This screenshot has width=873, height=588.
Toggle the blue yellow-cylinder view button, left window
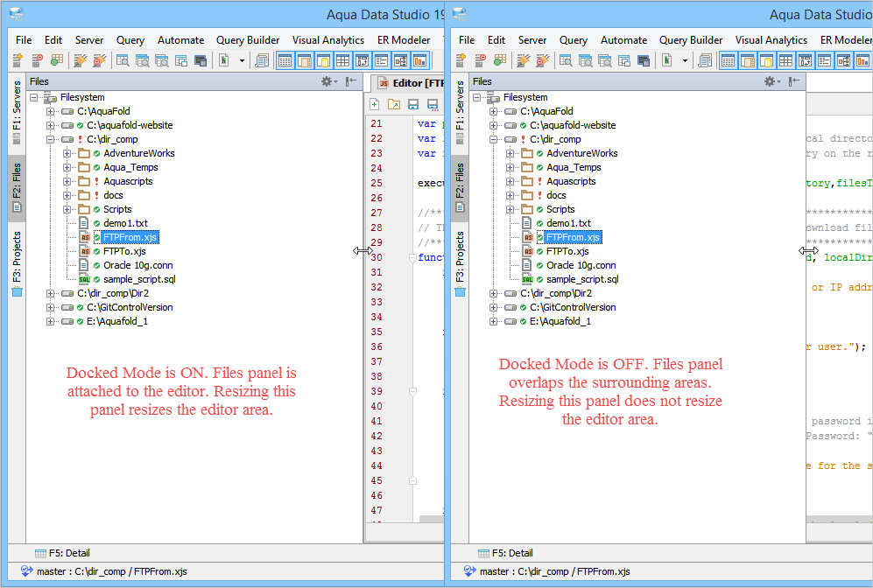[x=323, y=60]
